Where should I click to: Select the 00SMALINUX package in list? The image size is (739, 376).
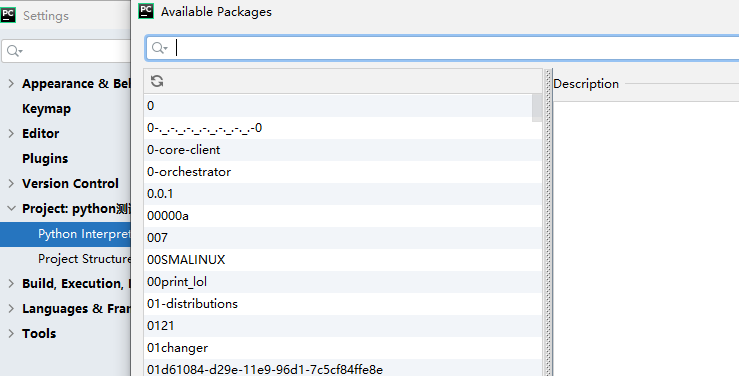(x=343, y=260)
